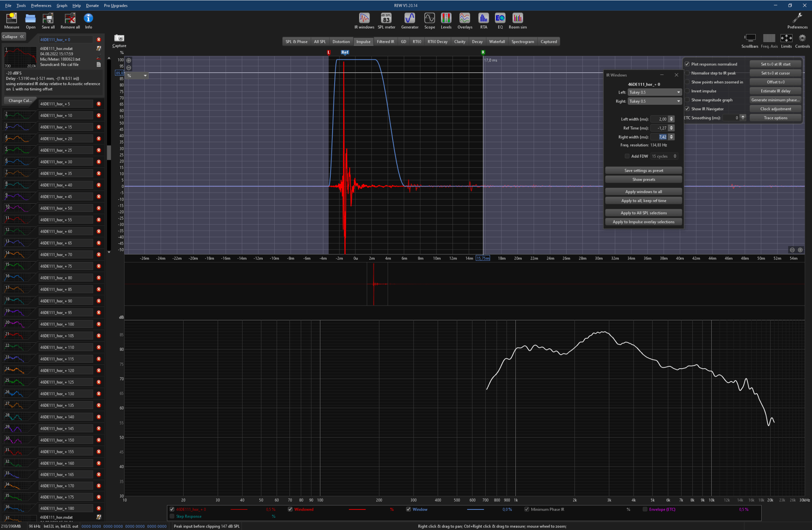Click the Estimate IR delay button
Viewport: 812px width, 530px height.
point(776,91)
